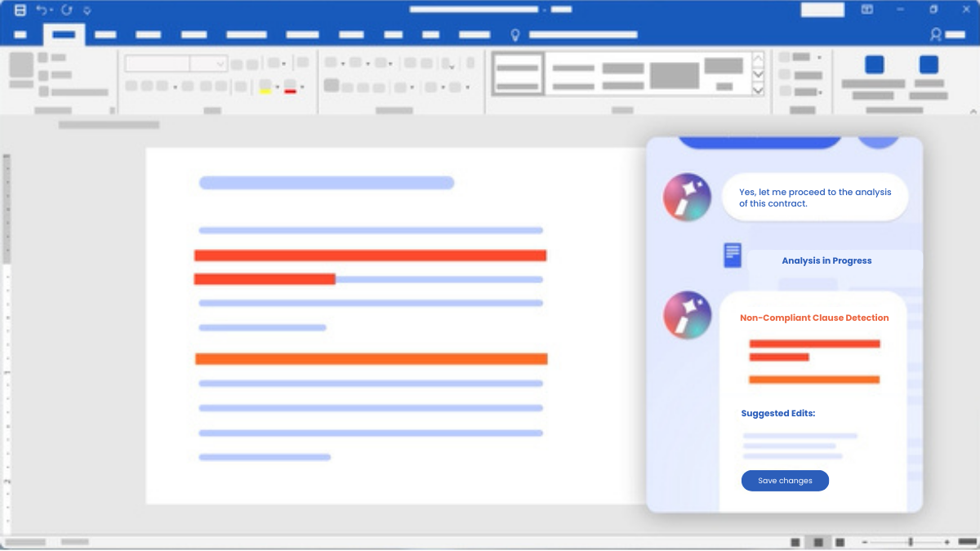This screenshot has height=551, width=980.
Task: Click the font name input box
Action: [158, 64]
